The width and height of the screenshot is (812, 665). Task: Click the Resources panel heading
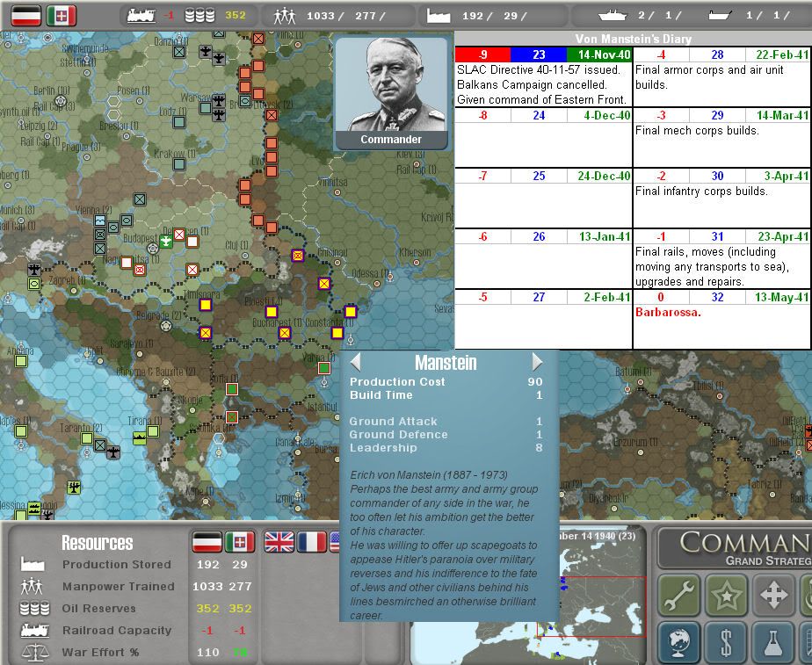[x=98, y=542]
